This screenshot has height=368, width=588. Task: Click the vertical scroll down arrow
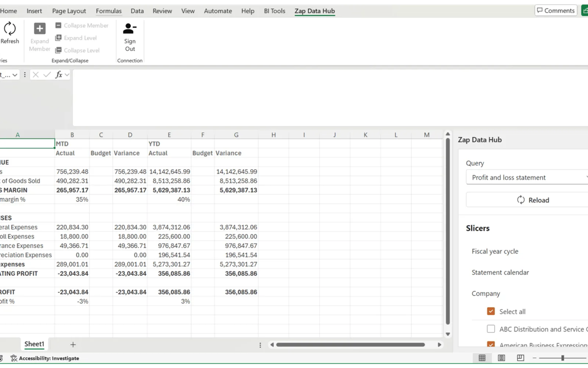tap(448, 334)
